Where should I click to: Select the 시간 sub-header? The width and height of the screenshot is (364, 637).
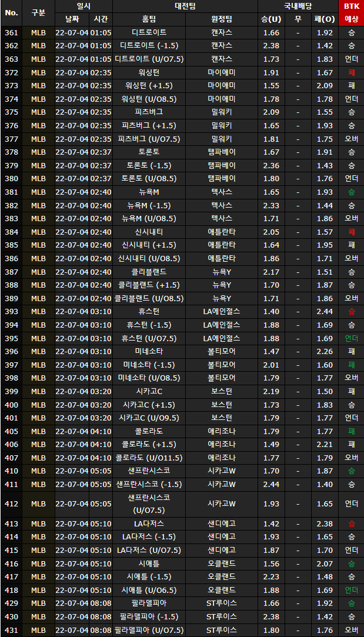click(101, 19)
